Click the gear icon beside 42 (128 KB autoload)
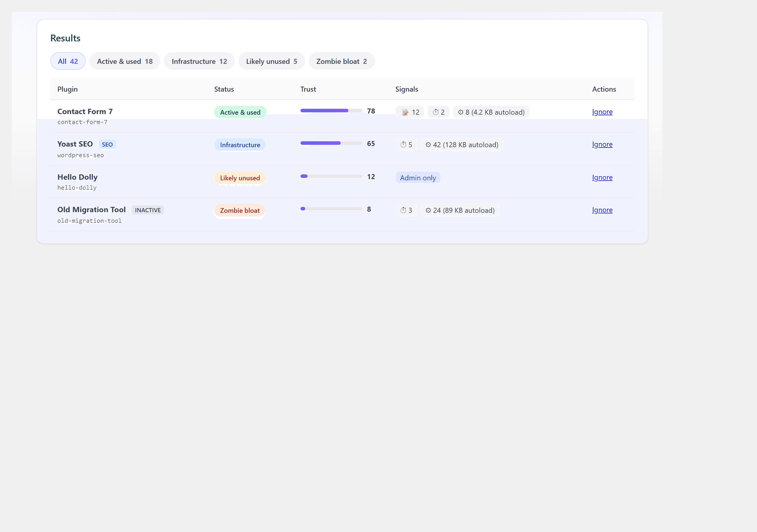The image size is (757, 532). (428, 145)
